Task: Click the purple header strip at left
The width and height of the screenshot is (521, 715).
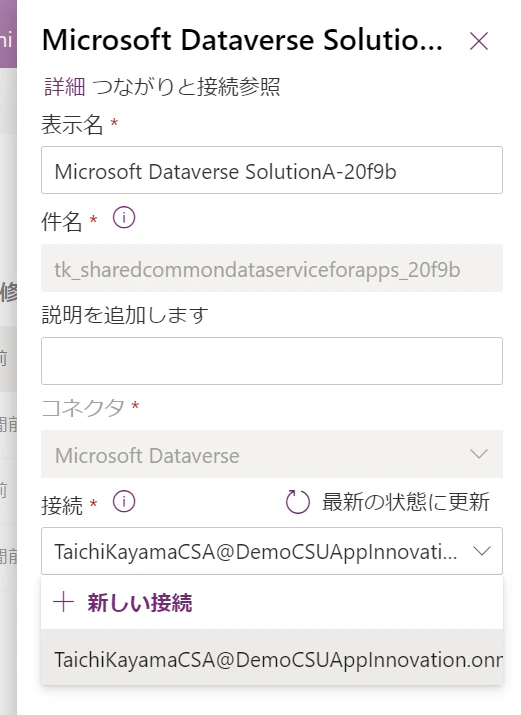Action: (x=8, y=34)
